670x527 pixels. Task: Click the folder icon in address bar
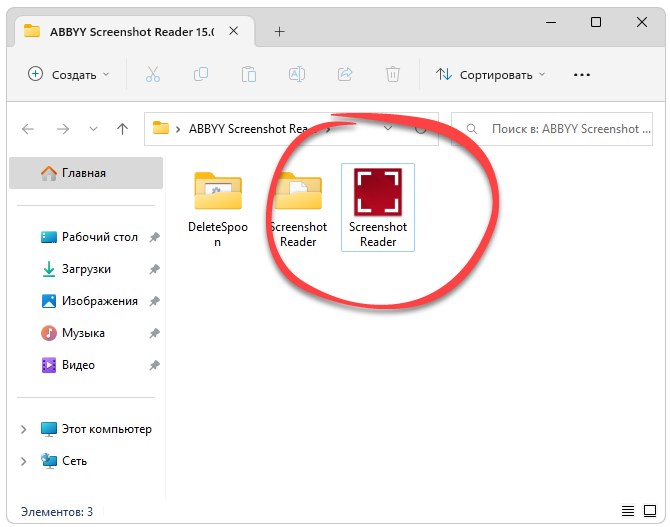click(161, 128)
